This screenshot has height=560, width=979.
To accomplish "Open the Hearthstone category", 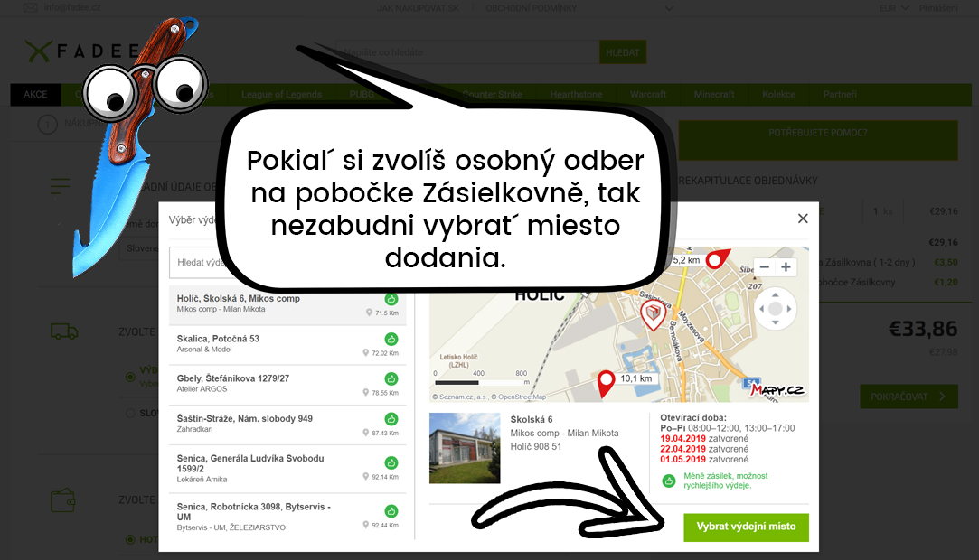I will point(577,94).
